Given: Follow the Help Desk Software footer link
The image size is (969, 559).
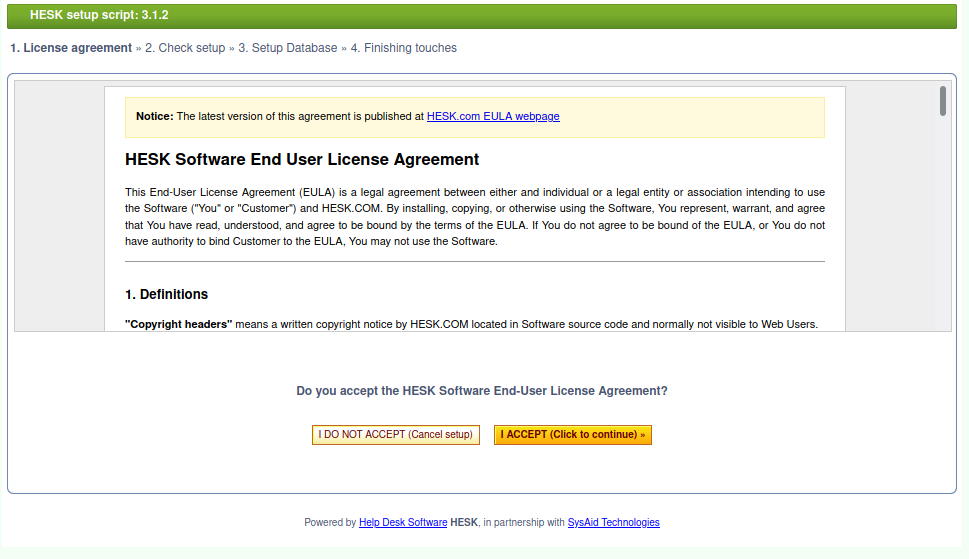Looking at the screenshot, I should point(403,523).
